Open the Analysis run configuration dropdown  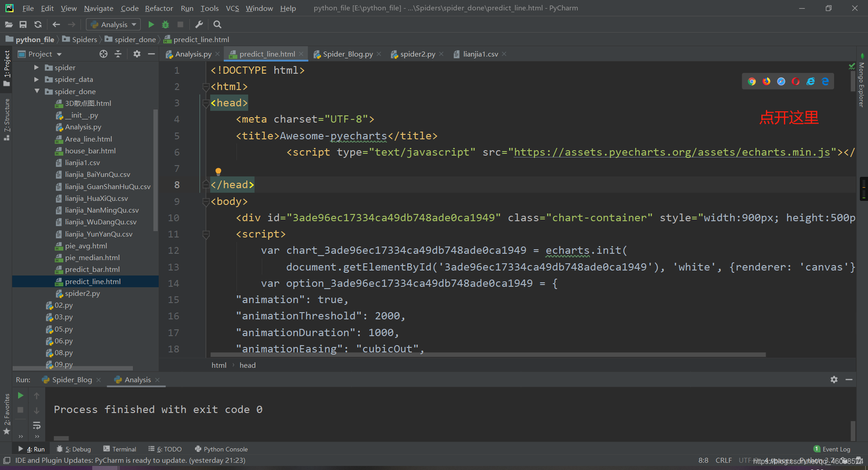[113, 24]
